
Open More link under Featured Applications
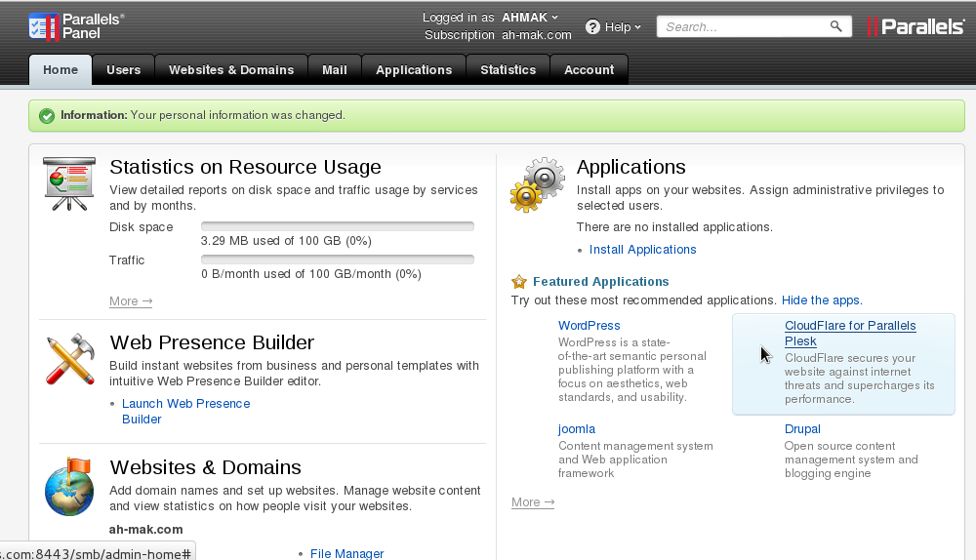pyautogui.click(x=533, y=502)
